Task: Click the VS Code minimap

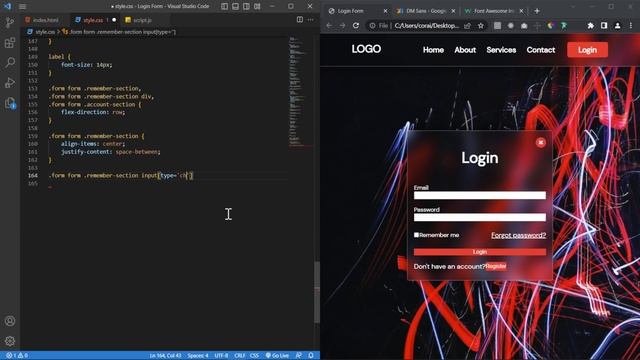Action: [x=301, y=92]
